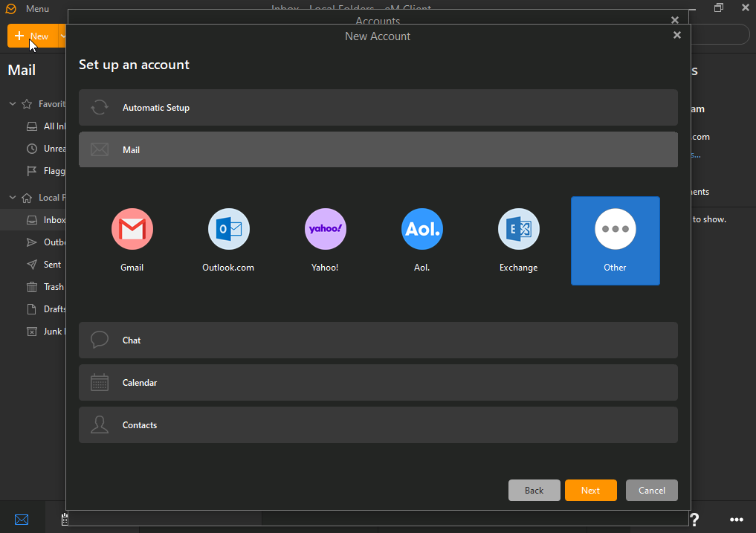
Task: Open the more options ellipsis in bottom bar
Action: click(x=736, y=520)
